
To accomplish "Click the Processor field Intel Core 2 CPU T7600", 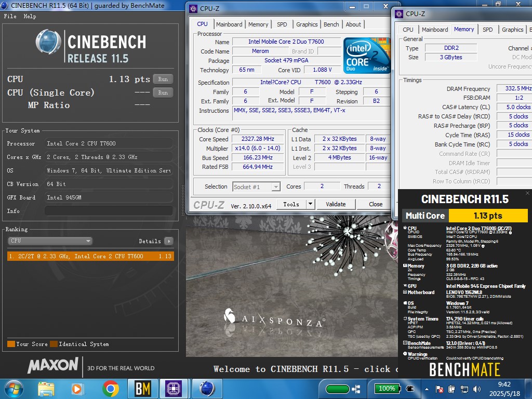I will [109, 143].
